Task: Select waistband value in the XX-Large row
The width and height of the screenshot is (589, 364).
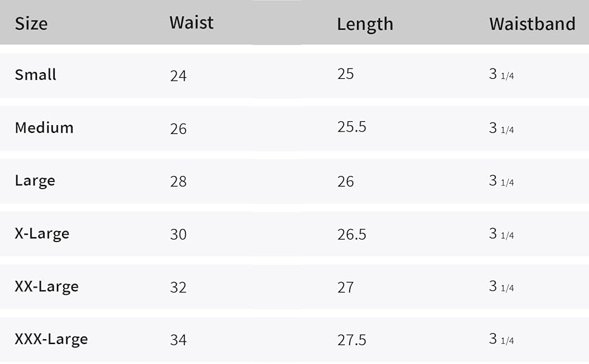Action: (x=502, y=286)
